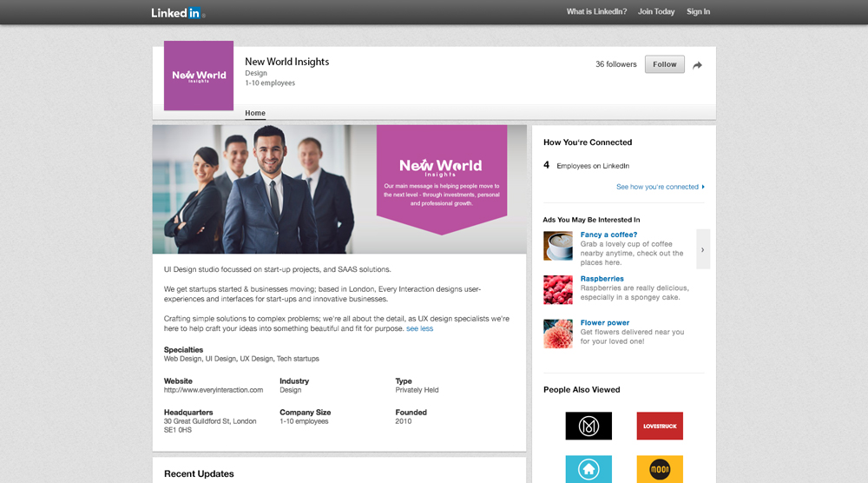
Task: Open the Flower power ad title
Action: [604, 322]
